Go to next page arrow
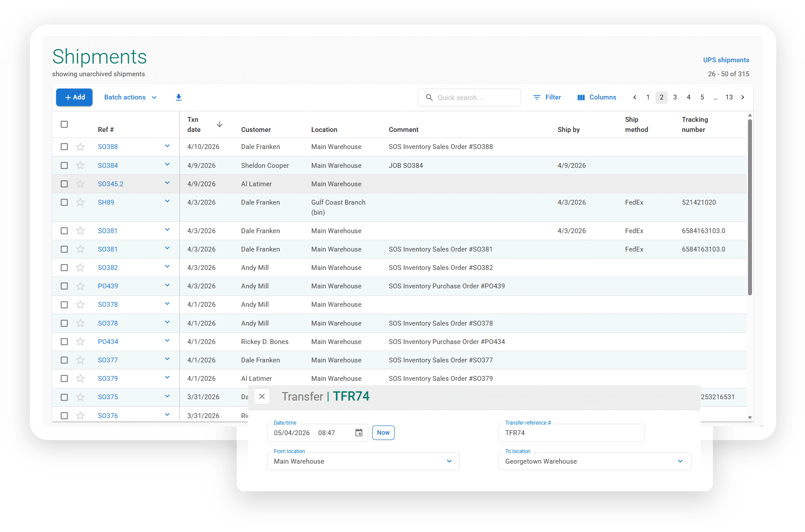The image size is (805, 532). coord(743,97)
